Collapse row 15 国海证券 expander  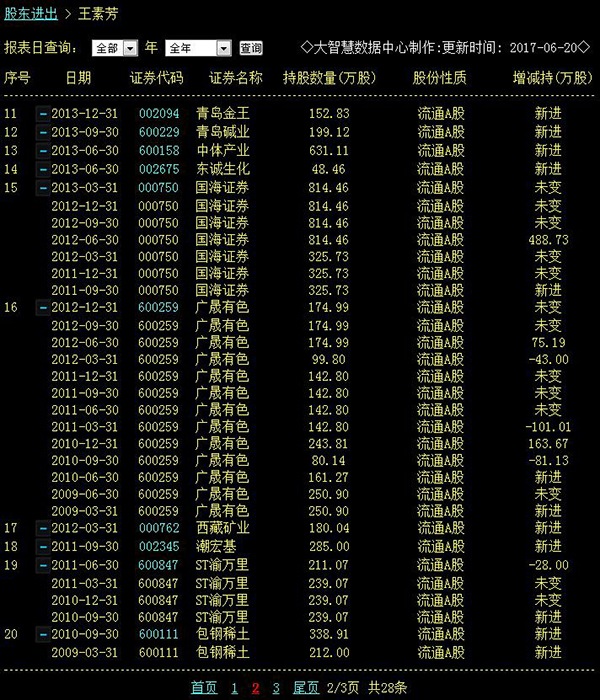tap(43, 188)
